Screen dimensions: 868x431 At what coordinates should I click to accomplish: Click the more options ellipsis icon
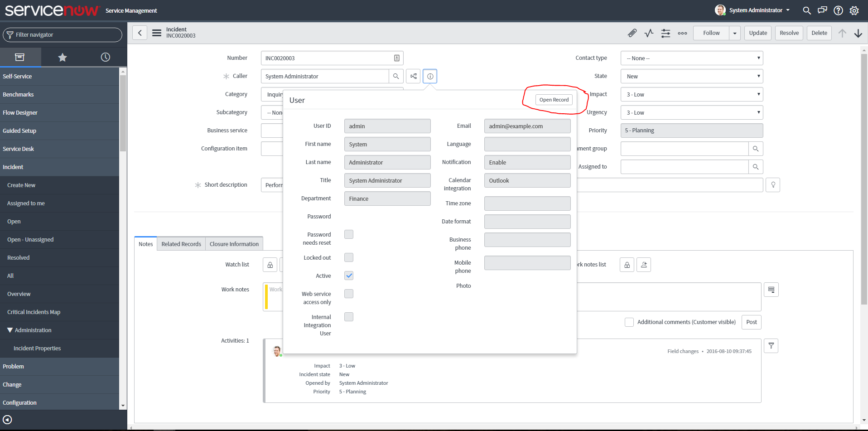(682, 33)
